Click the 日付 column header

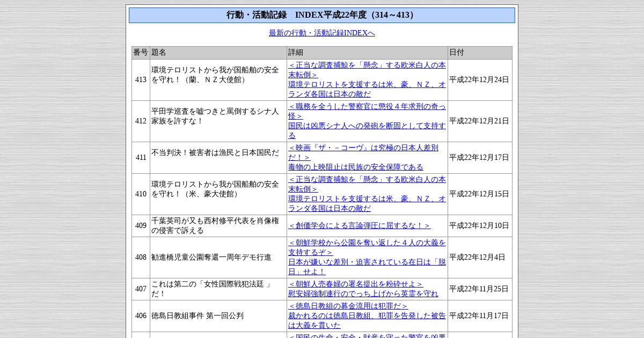(x=480, y=53)
